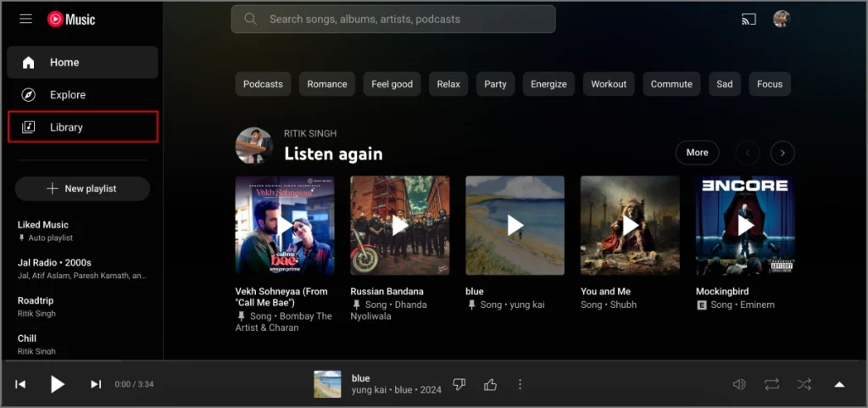The height and width of the screenshot is (408, 868).
Task: Toggle repeat mode
Action: (x=771, y=384)
